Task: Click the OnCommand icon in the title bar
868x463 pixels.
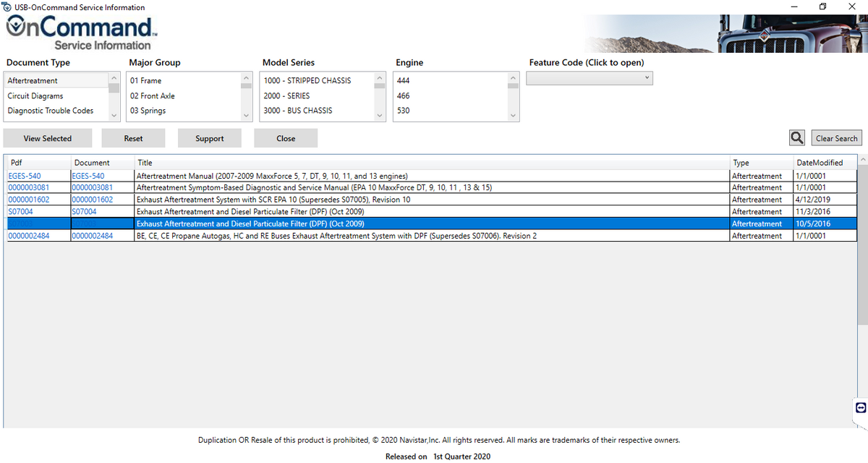Action: coord(6,7)
